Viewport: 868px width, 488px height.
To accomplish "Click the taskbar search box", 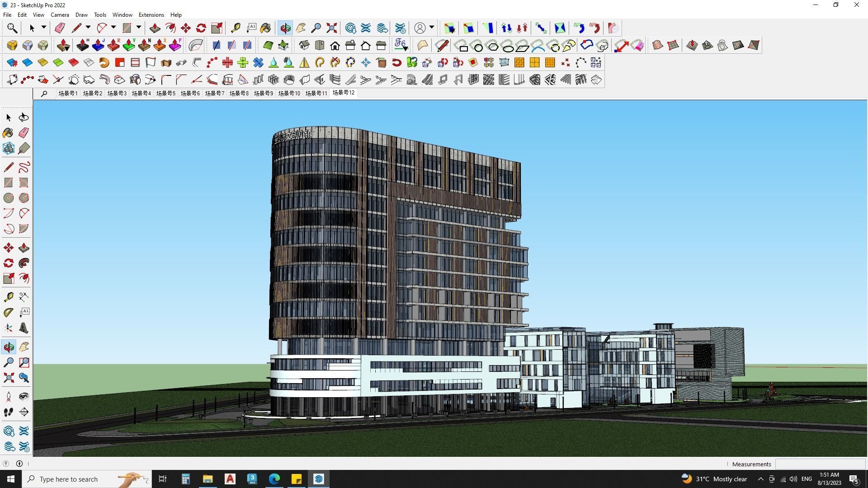I will (x=87, y=479).
